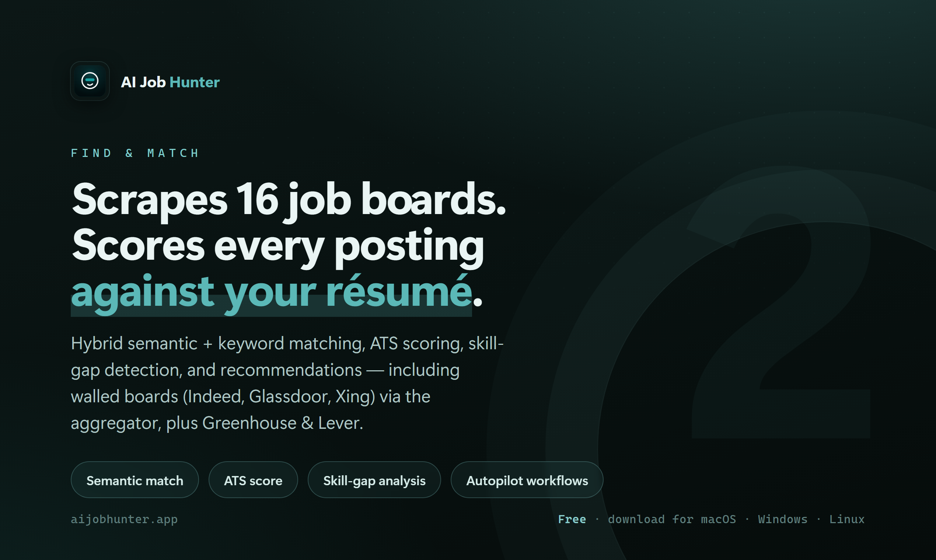
Task: Click 'download for macOS' footer text
Action: click(x=672, y=519)
